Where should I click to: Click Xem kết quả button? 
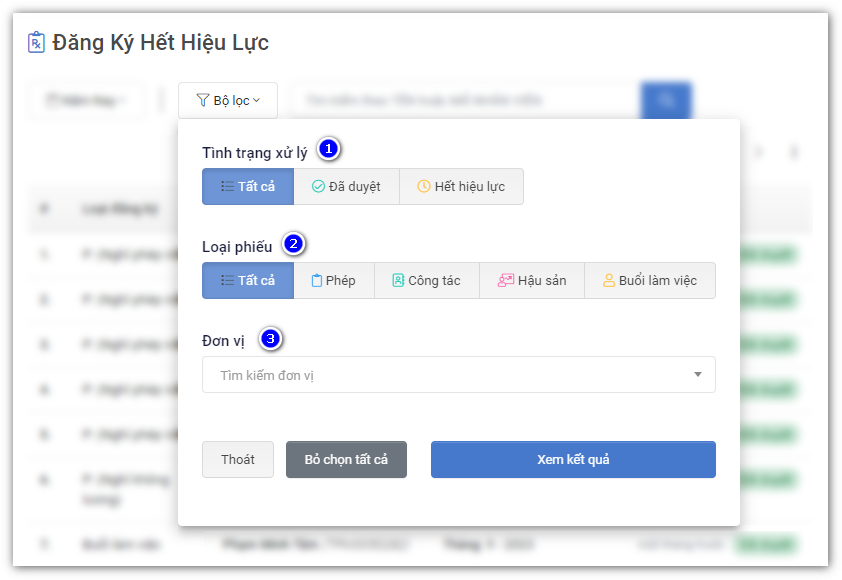click(573, 460)
